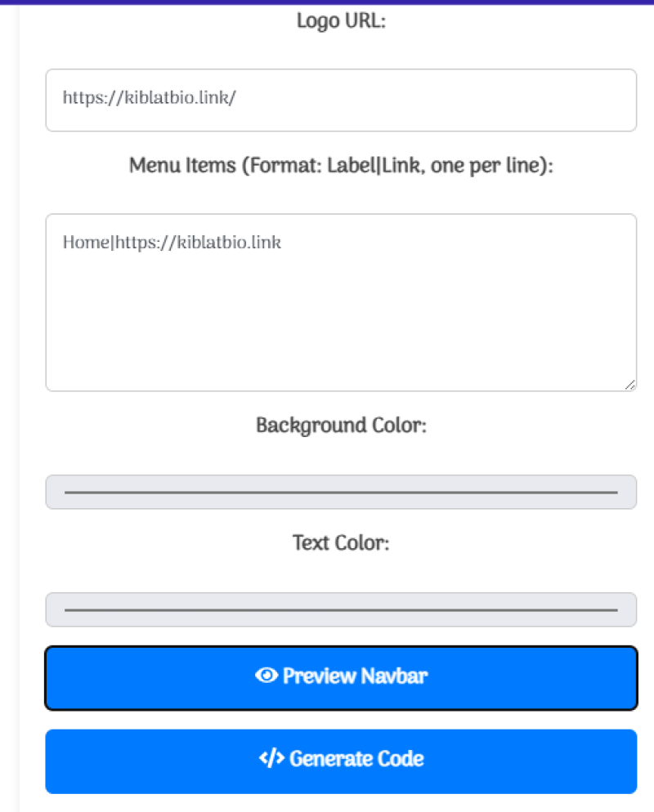Screen dimensions: 654x812
Task: Click the Preview Navbar button
Action: pos(341,678)
